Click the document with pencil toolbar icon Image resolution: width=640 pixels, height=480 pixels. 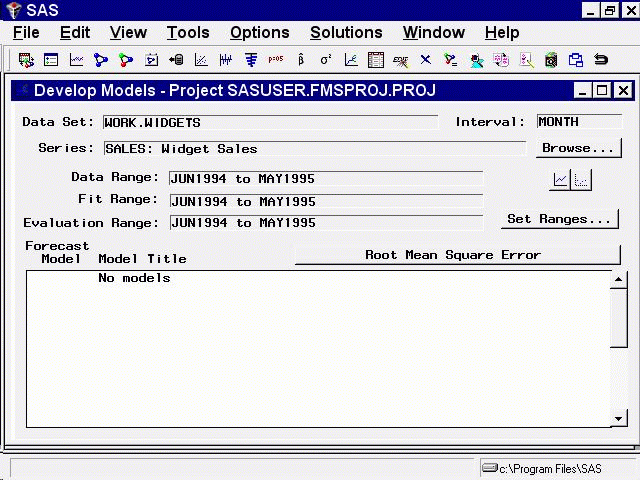(x=526, y=60)
